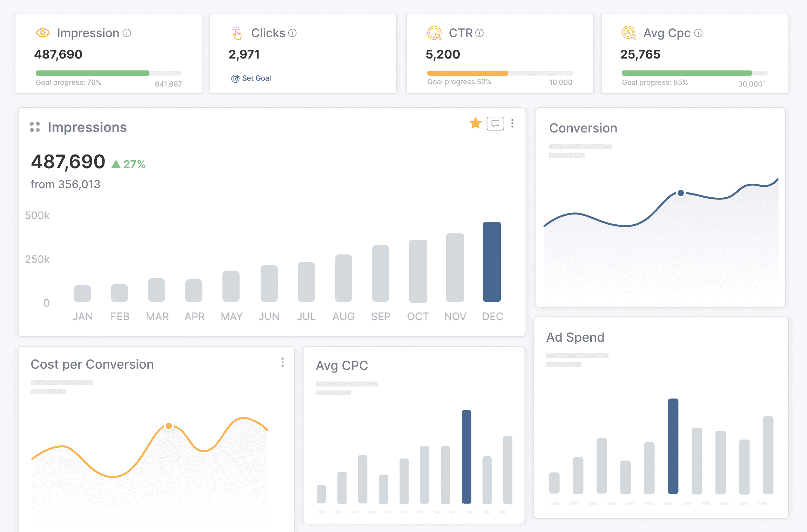Open the info tooltip next to Clicks

coord(292,33)
